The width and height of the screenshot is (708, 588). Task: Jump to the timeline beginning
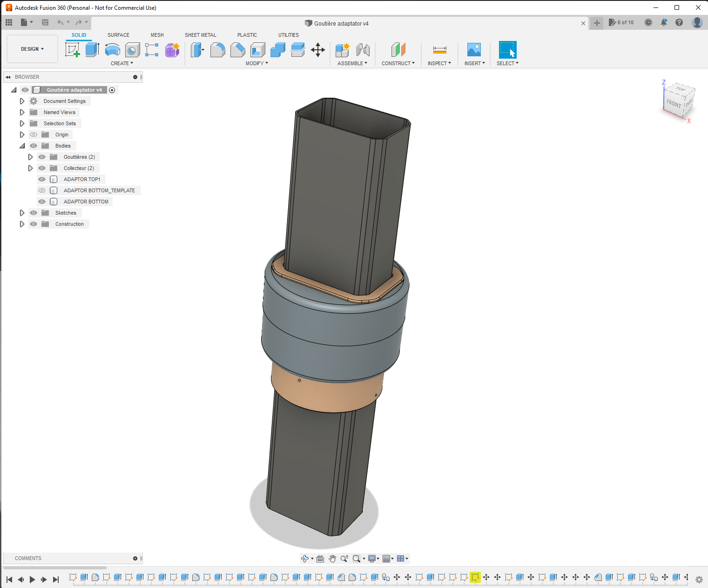(9, 580)
